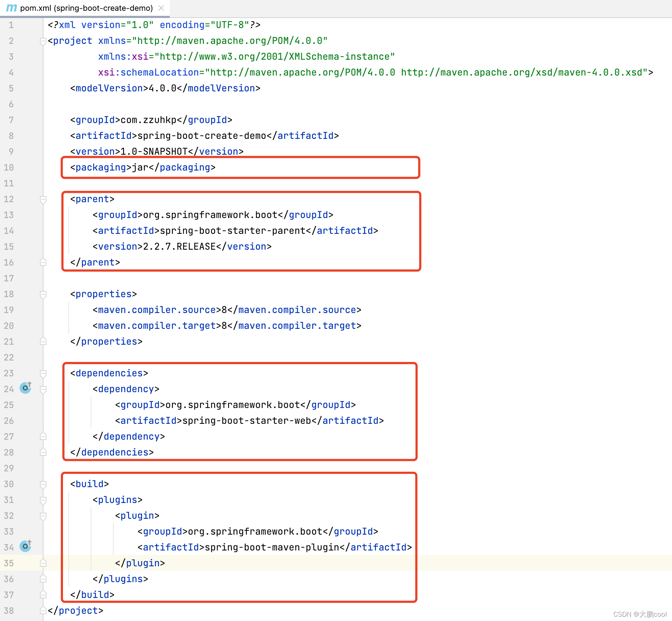The image size is (672, 621).
Task: Click the fold end marker on line 27
Action: [x=43, y=436]
